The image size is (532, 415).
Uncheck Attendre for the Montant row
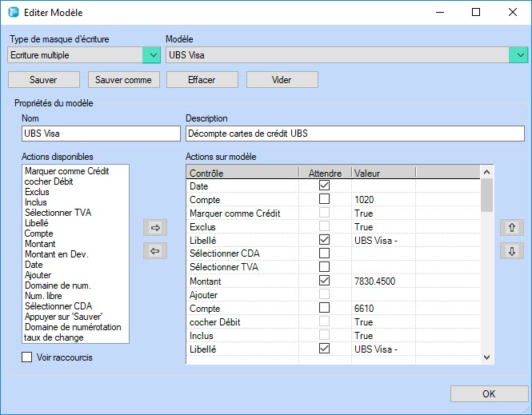(x=324, y=281)
